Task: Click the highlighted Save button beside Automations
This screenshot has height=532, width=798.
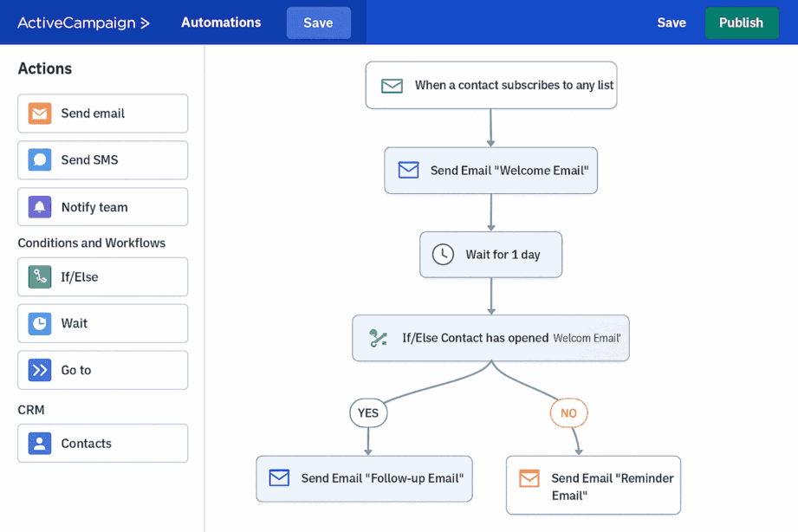Action: point(319,23)
